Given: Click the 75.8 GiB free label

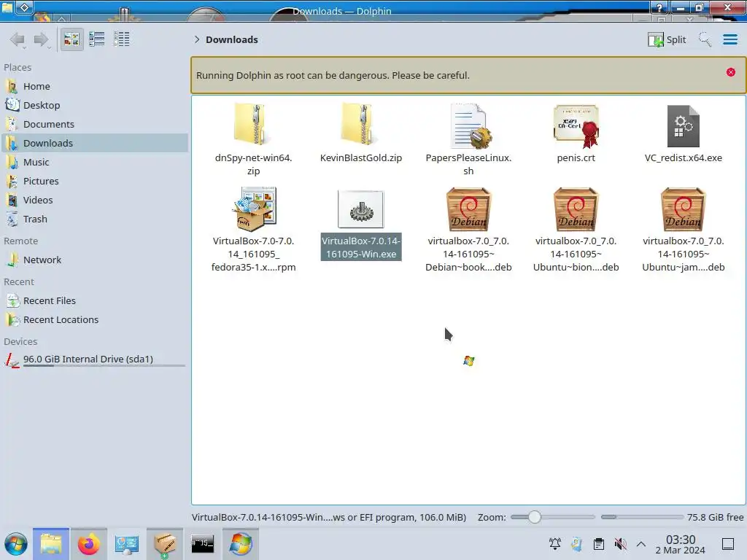Looking at the screenshot, I should click(x=715, y=517).
